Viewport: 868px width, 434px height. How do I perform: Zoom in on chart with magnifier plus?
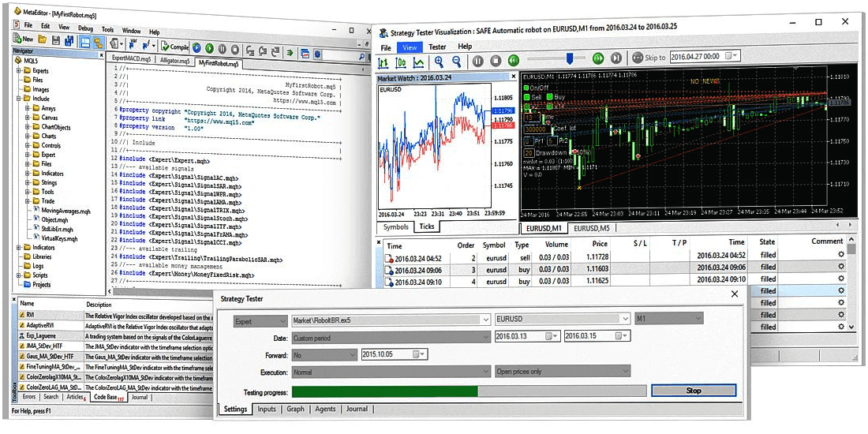click(439, 61)
